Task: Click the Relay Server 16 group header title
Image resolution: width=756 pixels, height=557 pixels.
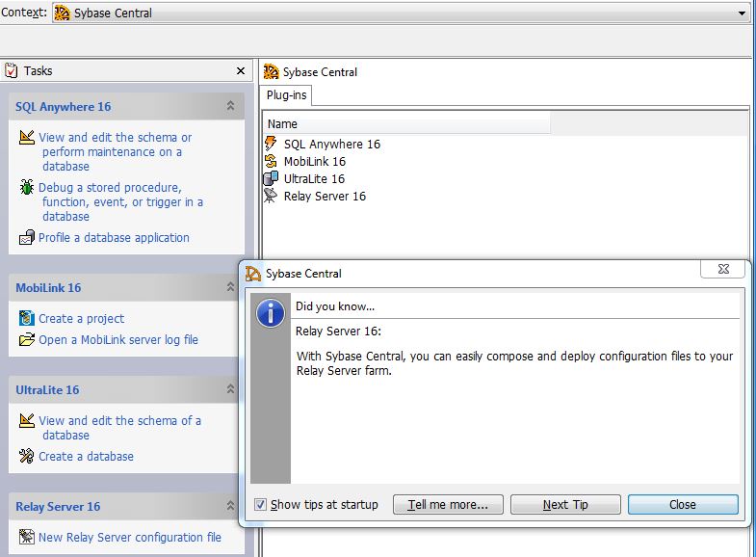Action: coord(58,507)
